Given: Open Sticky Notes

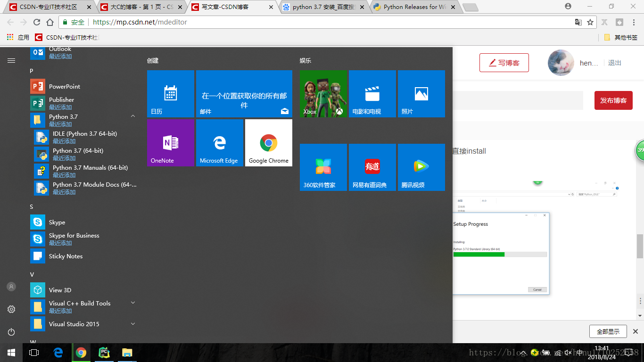Looking at the screenshot, I should [x=83, y=256].
